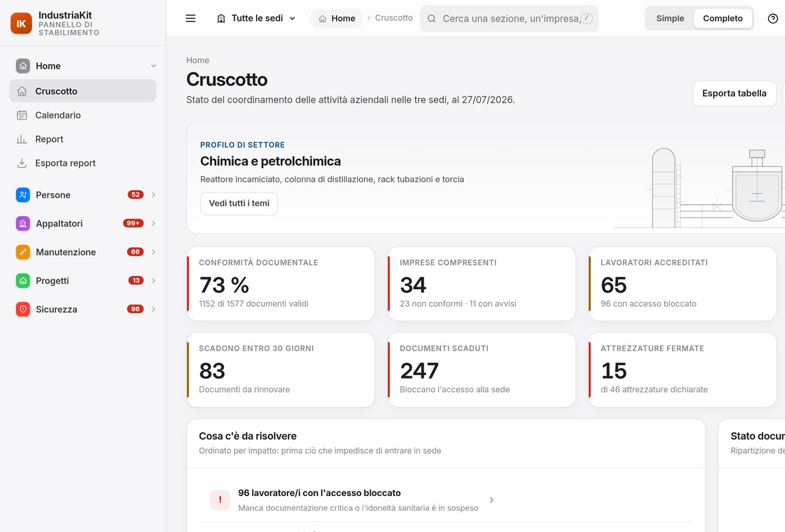The width and height of the screenshot is (785, 532).
Task: Click the Home breadcrumb button
Action: point(337,19)
